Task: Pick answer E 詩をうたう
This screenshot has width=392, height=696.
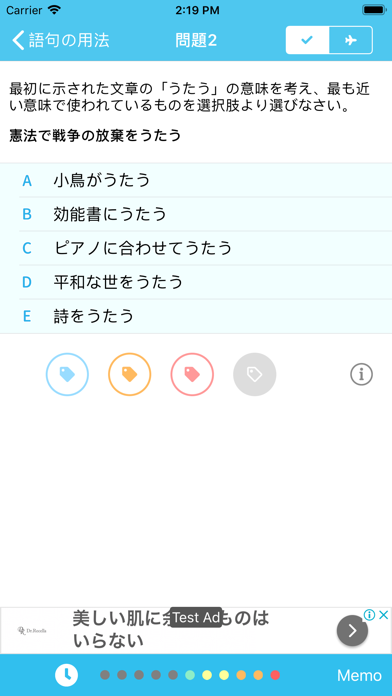Action: tap(196, 316)
